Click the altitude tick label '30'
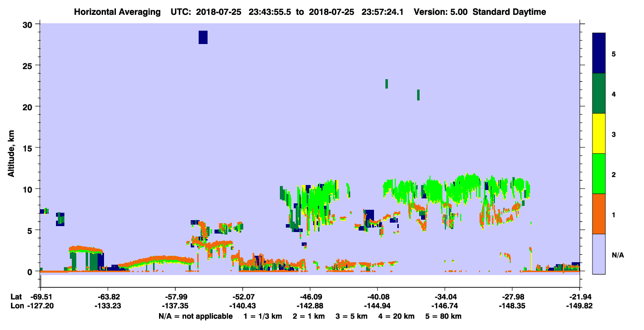Screen dimensions: 644x330 point(29,24)
